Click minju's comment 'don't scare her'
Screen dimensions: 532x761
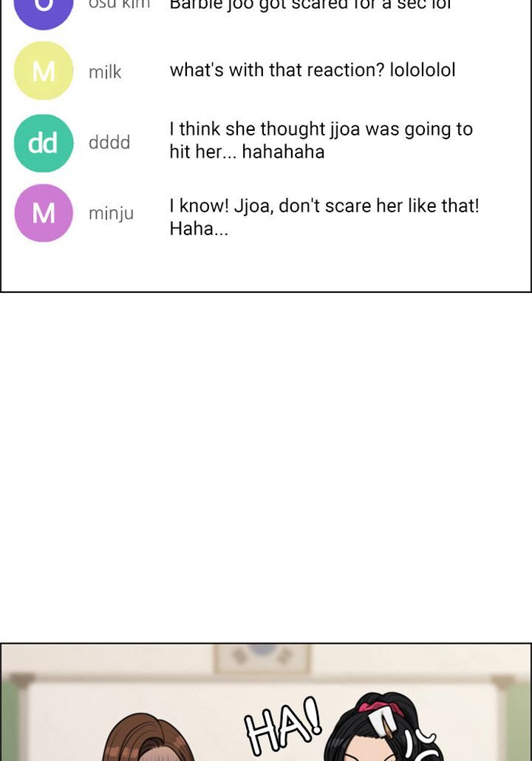tap(324, 217)
